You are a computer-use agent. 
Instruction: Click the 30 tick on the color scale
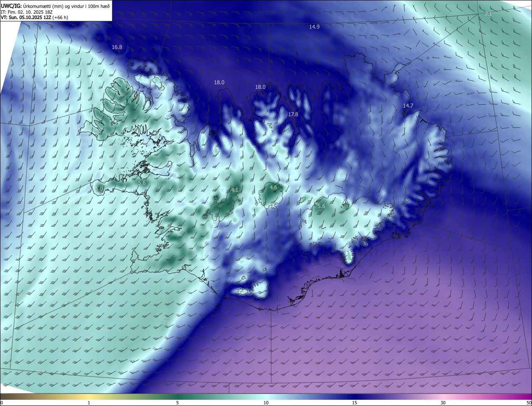443,403
